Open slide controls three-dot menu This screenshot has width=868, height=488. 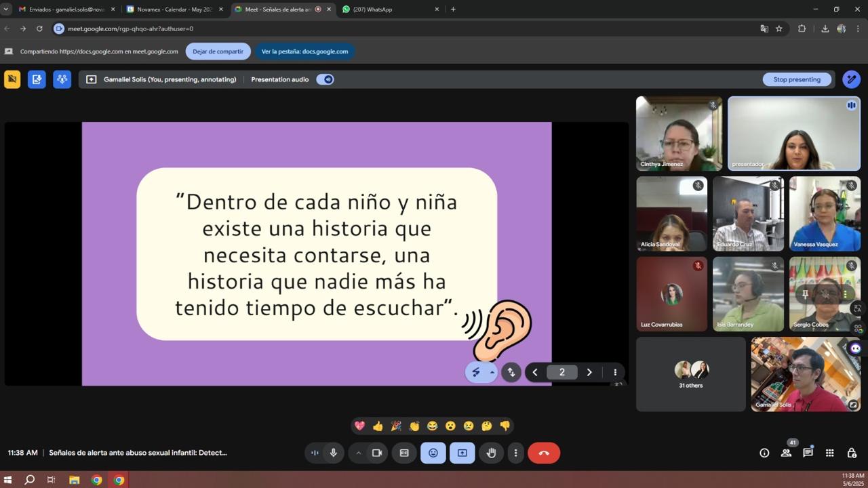[x=615, y=372]
